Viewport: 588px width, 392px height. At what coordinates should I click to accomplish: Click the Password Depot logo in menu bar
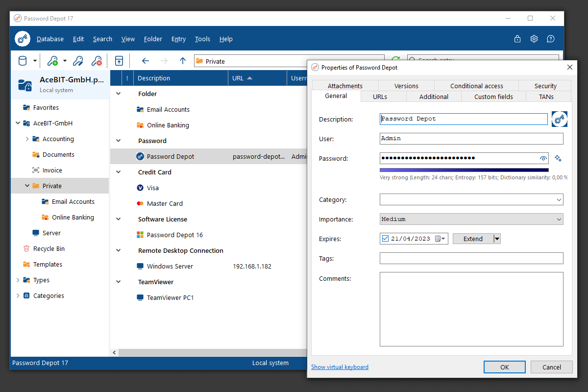[23, 39]
